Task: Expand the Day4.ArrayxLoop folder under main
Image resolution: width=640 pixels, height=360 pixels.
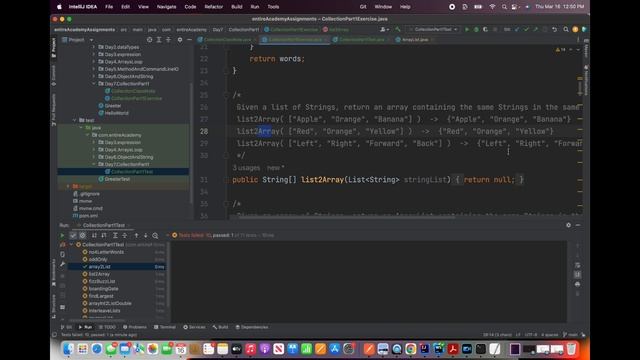Action: [x=94, y=62]
